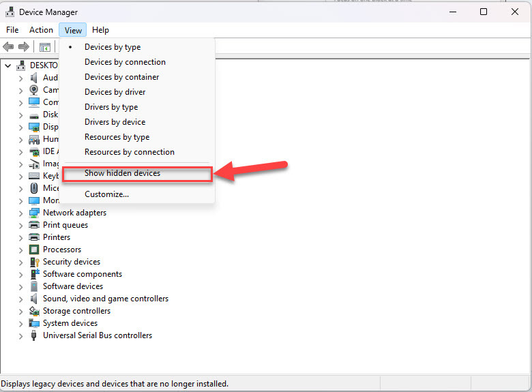Click the Print queues printer icon
Image resolution: width=532 pixels, height=392 pixels.
[34, 225]
